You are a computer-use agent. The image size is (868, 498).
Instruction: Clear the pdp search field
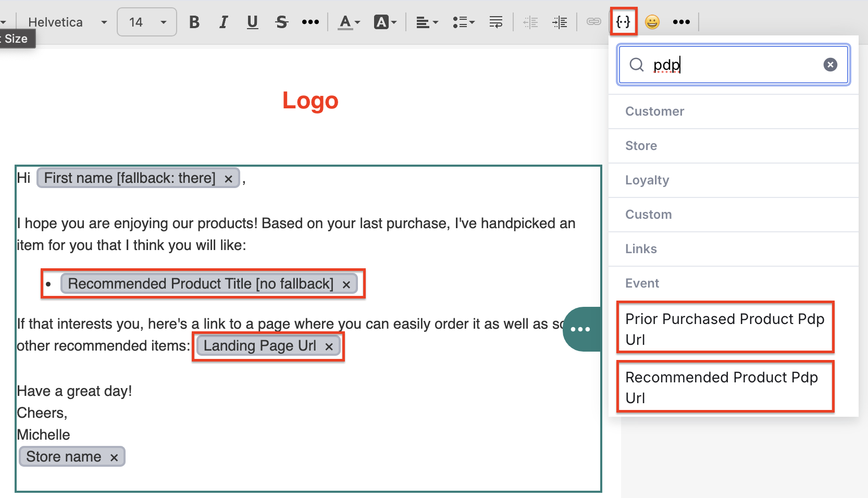[x=830, y=65]
